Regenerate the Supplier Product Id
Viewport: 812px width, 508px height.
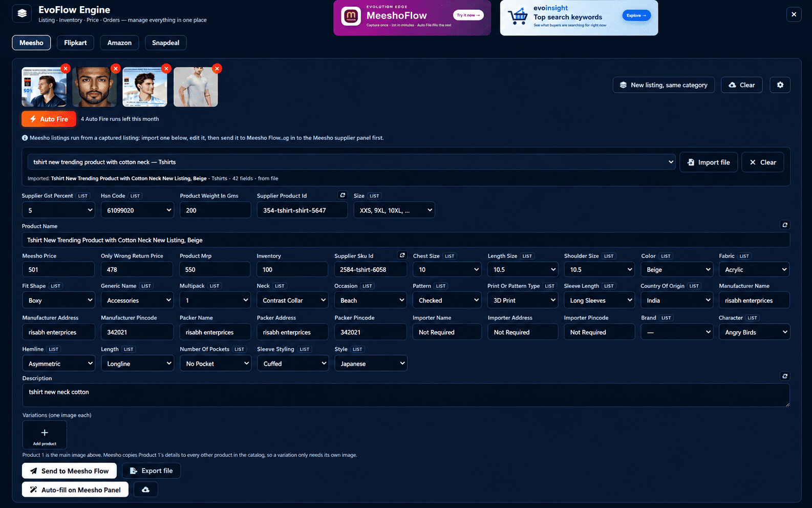[343, 195]
